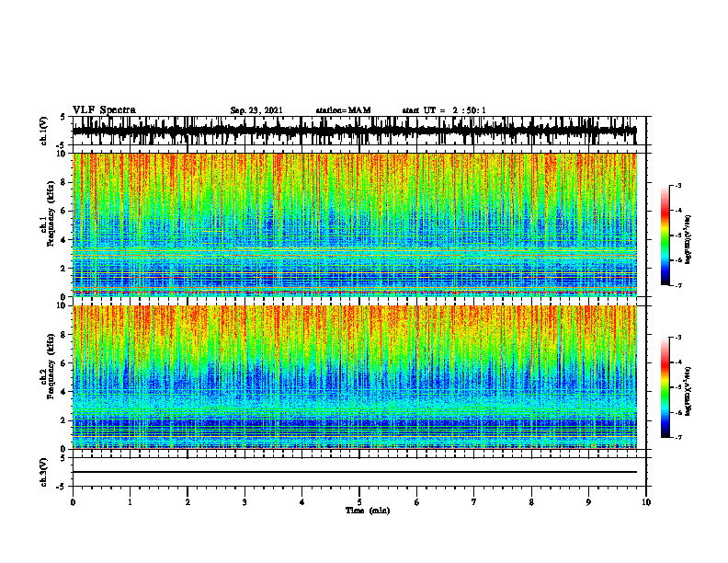Select the "start UT = 2 :50: 1" text

444,110
